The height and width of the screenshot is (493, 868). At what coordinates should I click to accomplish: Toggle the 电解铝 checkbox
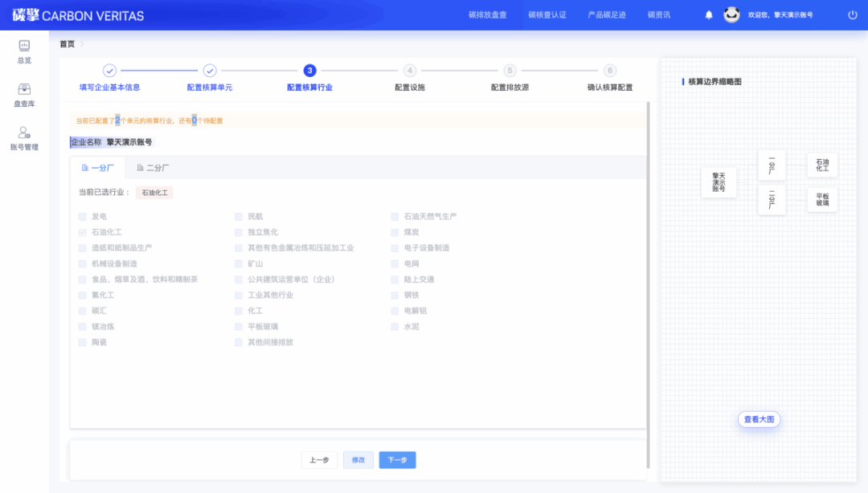click(x=395, y=311)
